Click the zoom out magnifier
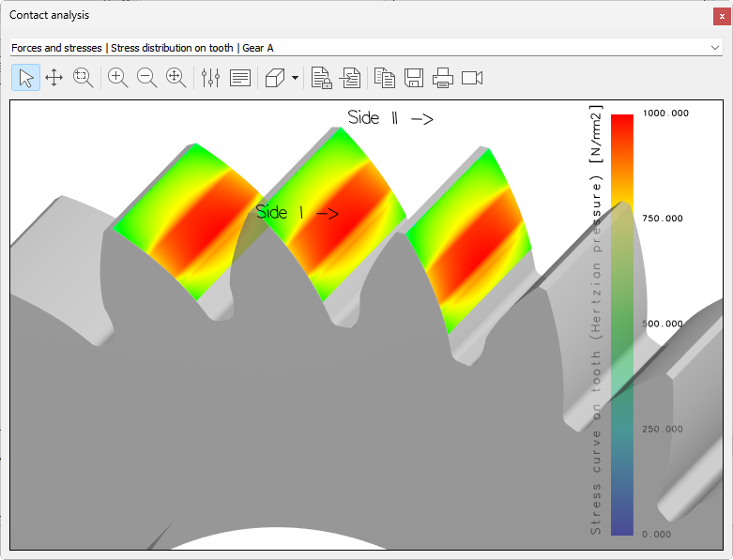Image resolution: width=733 pixels, height=560 pixels. (147, 78)
